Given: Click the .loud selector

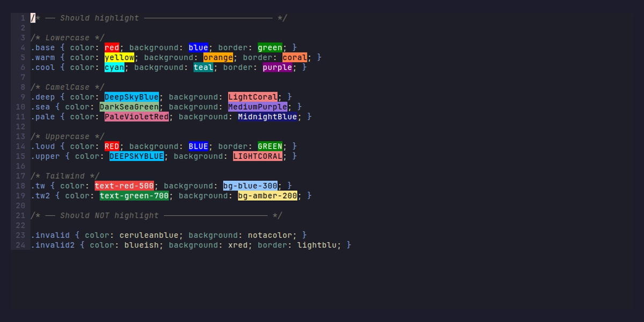Looking at the screenshot, I should 43,147.
